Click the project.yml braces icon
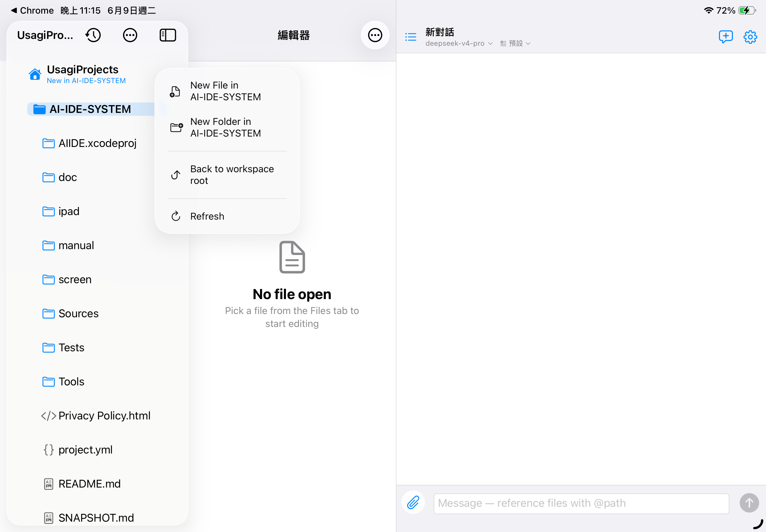Image resolution: width=766 pixels, height=532 pixels. tap(48, 450)
